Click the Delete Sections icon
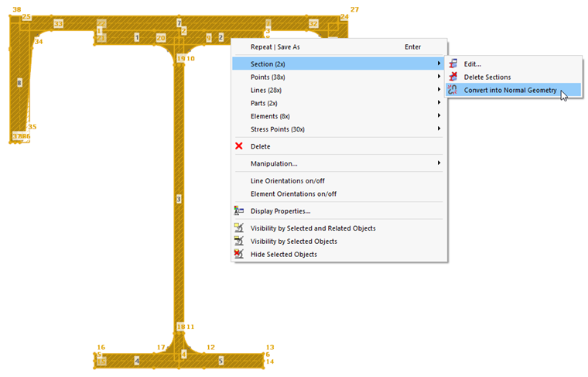588x377 pixels. [x=453, y=77]
